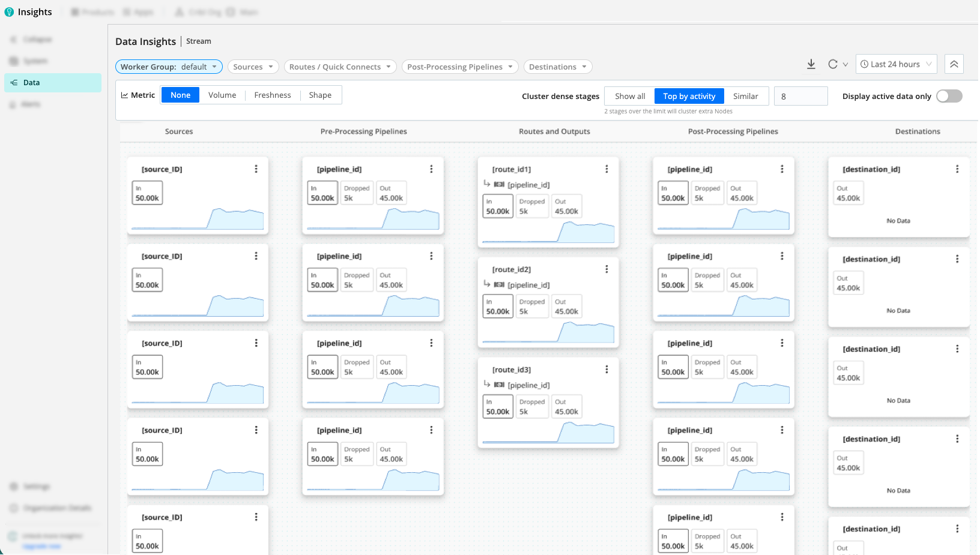Select the Data item in the sidebar
The width and height of the screenshot is (980, 555).
pyautogui.click(x=53, y=83)
